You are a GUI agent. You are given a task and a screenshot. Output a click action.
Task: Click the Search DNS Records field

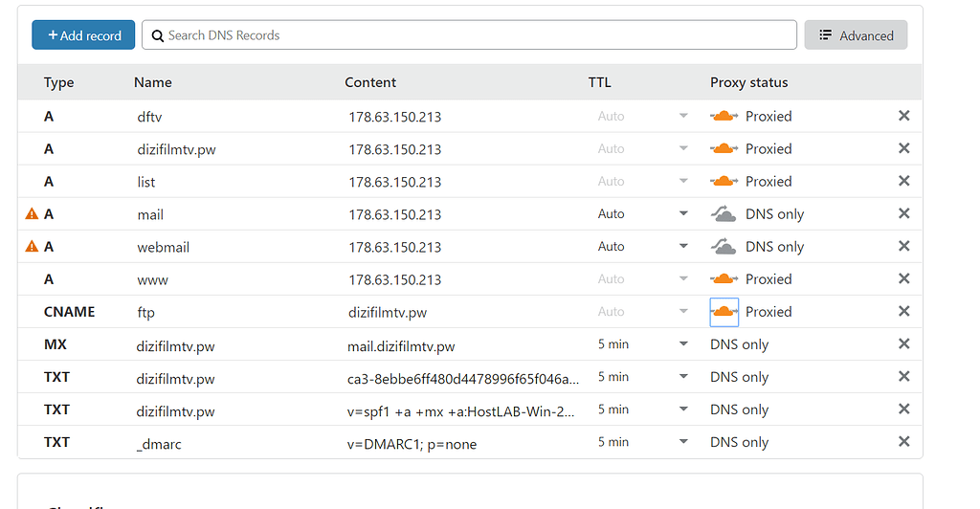click(479, 35)
